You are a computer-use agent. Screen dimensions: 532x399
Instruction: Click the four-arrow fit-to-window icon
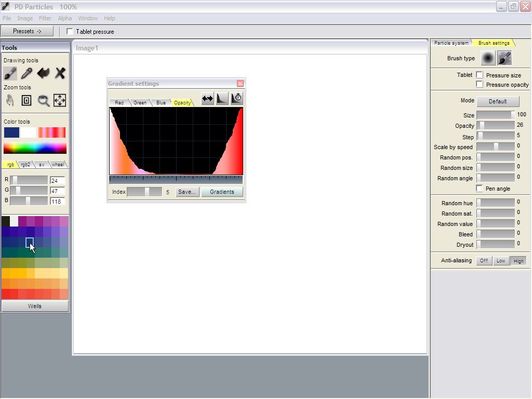pyautogui.click(x=60, y=100)
